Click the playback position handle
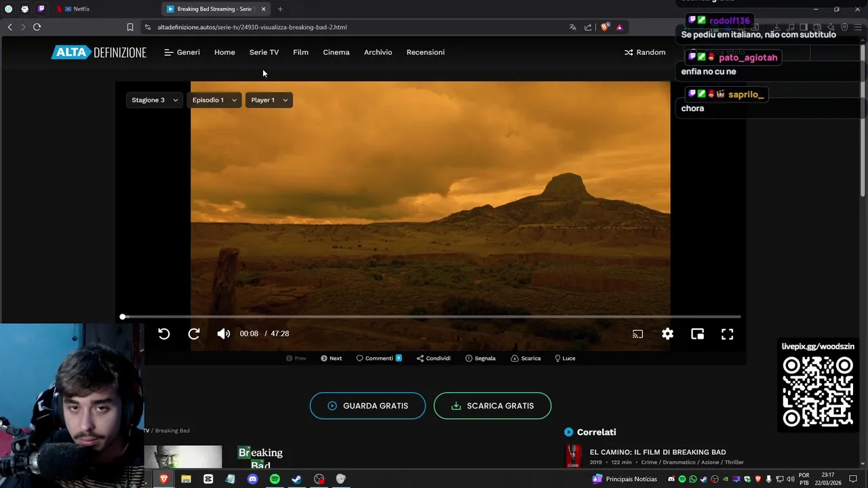 [x=123, y=317]
